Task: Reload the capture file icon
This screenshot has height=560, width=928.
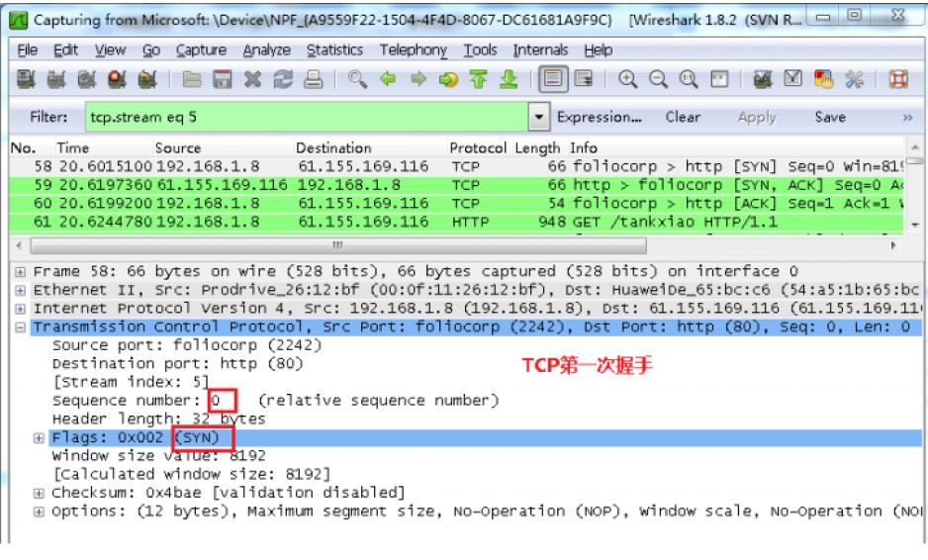Action: point(283,79)
